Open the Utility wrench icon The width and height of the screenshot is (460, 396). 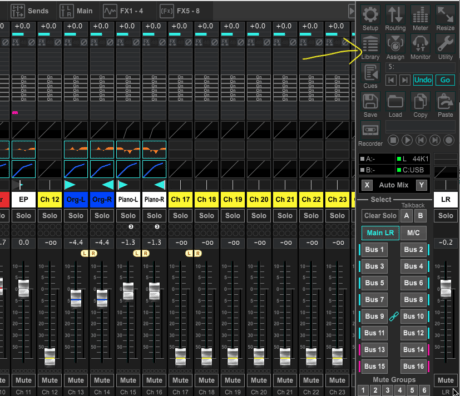pyautogui.click(x=445, y=47)
